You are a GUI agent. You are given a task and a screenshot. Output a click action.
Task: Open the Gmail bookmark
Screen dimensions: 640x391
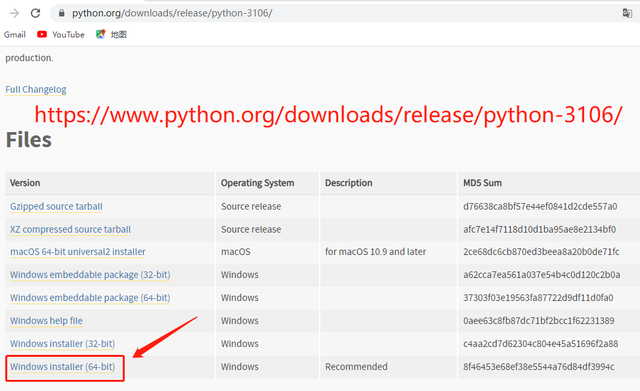tap(15, 35)
